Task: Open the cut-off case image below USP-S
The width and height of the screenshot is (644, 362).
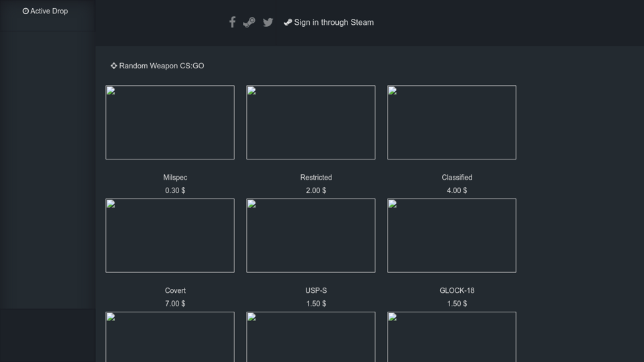Action: (x=311, y=337)
